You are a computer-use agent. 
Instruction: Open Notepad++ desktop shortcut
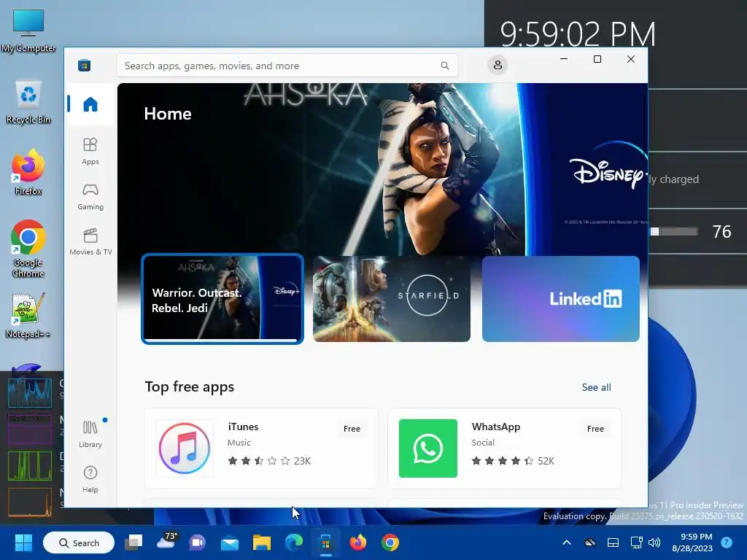28,316
